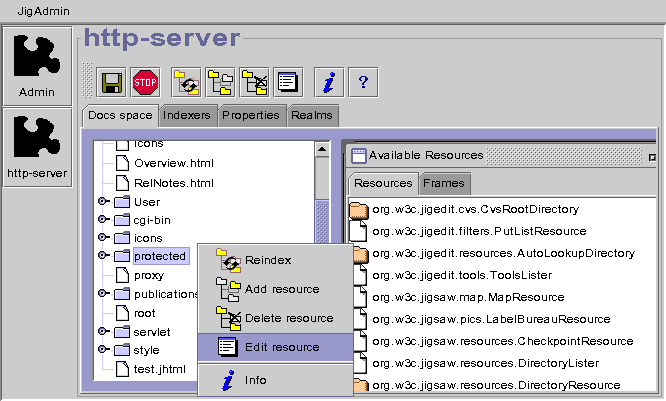The width and height of the screenshot is (666, 401).
Task: Click the folder icon next to servlet
Action: click(x=122, y=331)
